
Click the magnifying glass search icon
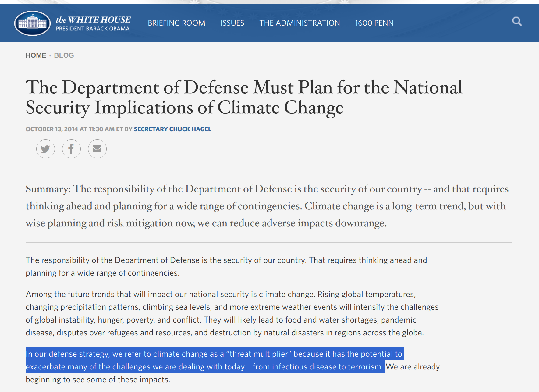517,21
